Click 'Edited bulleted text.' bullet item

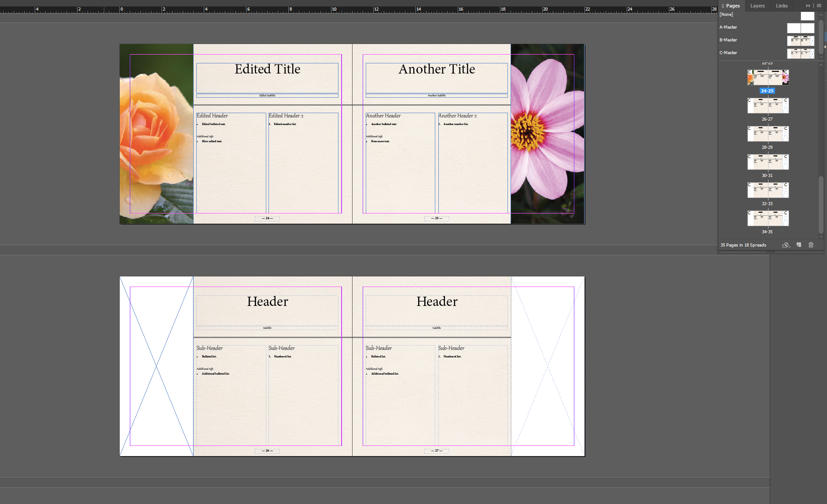point(213,124)
